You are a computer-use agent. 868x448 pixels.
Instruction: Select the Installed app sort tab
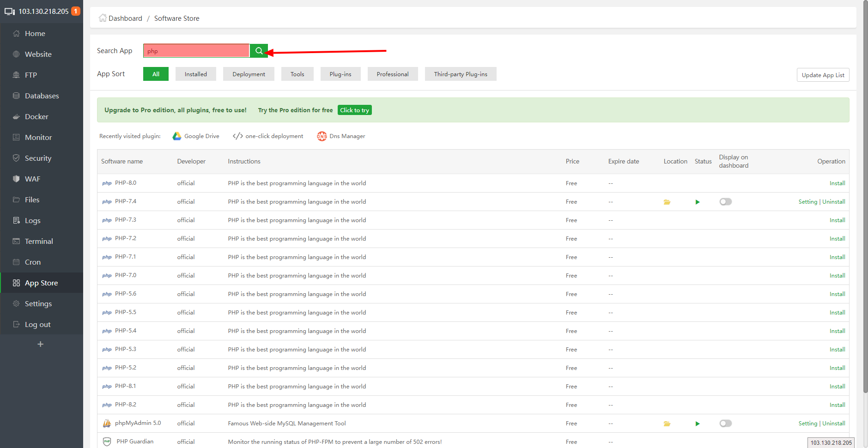196,74
